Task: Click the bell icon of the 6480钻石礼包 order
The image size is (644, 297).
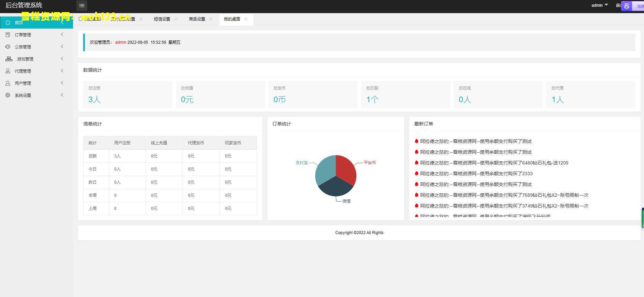Action: 416,163
